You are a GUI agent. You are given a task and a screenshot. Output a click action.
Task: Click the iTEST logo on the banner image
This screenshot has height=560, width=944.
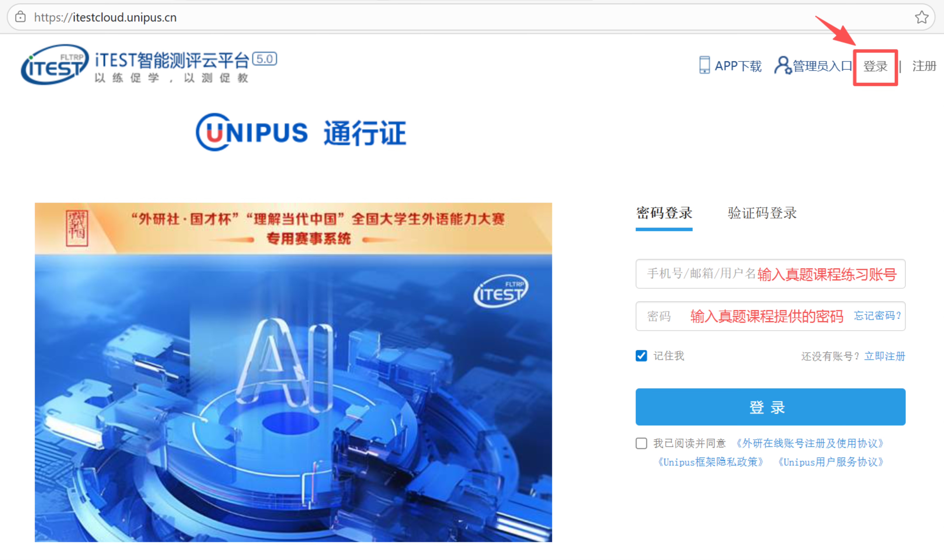click(501, 291)
